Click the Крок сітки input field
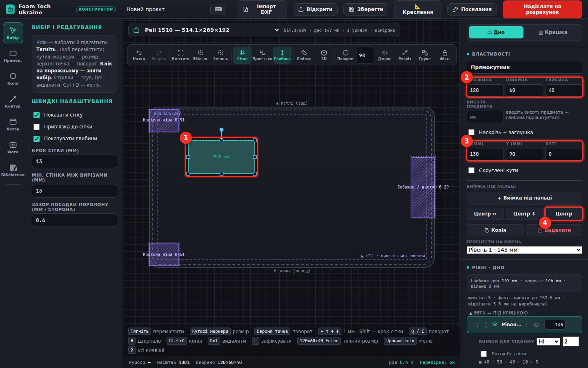The width and height of the screenshot is (588, 368). (x=74, y=161)
